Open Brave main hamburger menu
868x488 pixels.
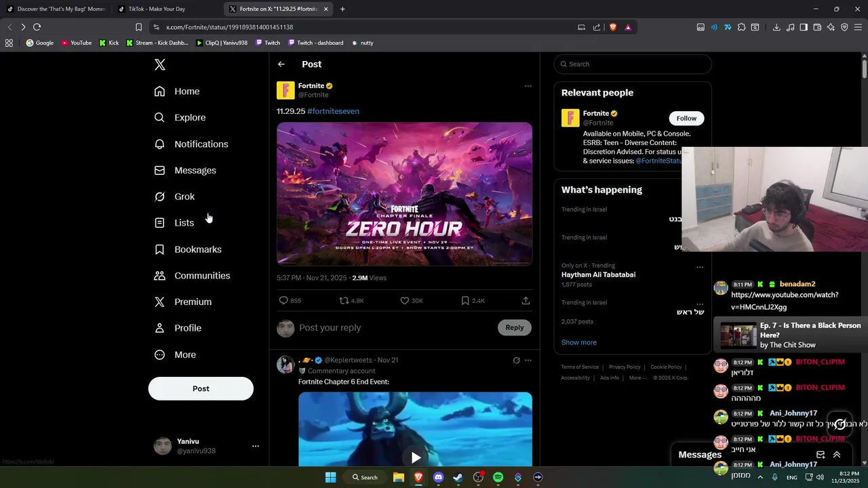click(x=858, y=27)
